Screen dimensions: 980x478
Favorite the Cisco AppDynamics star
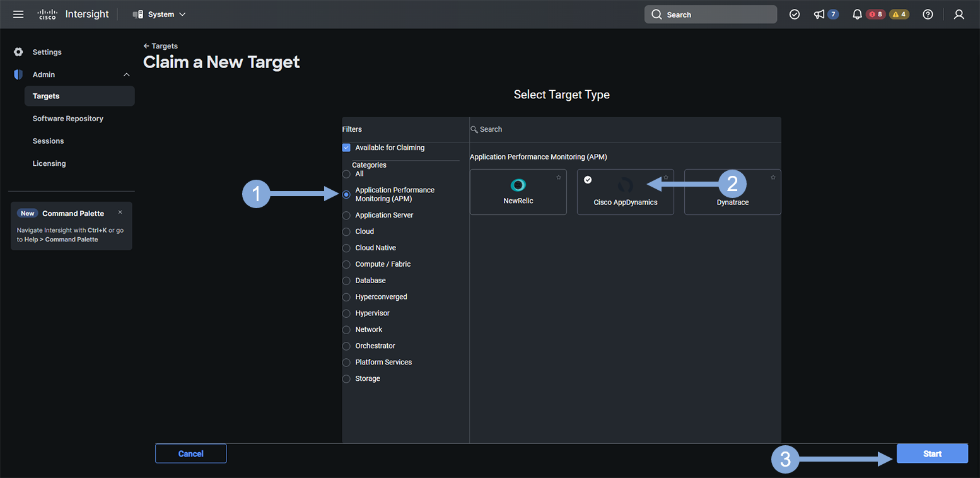pyautogui.click(x=666, y=177)
